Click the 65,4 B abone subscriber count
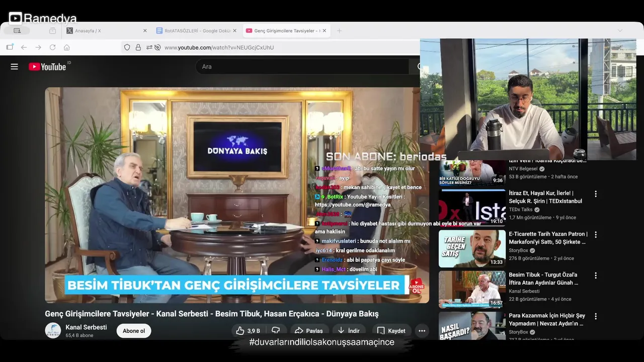644x362 pixels. tap(79, 335)
